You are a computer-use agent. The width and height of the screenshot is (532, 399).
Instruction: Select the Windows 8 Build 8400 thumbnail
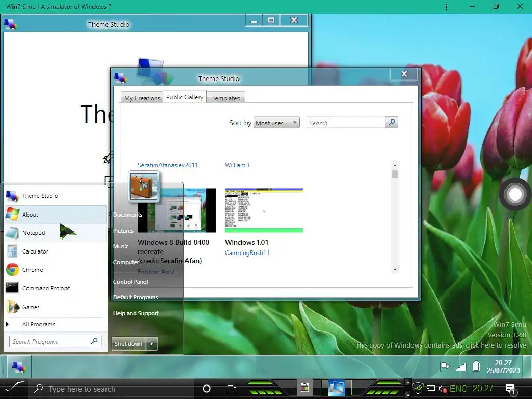177,210
